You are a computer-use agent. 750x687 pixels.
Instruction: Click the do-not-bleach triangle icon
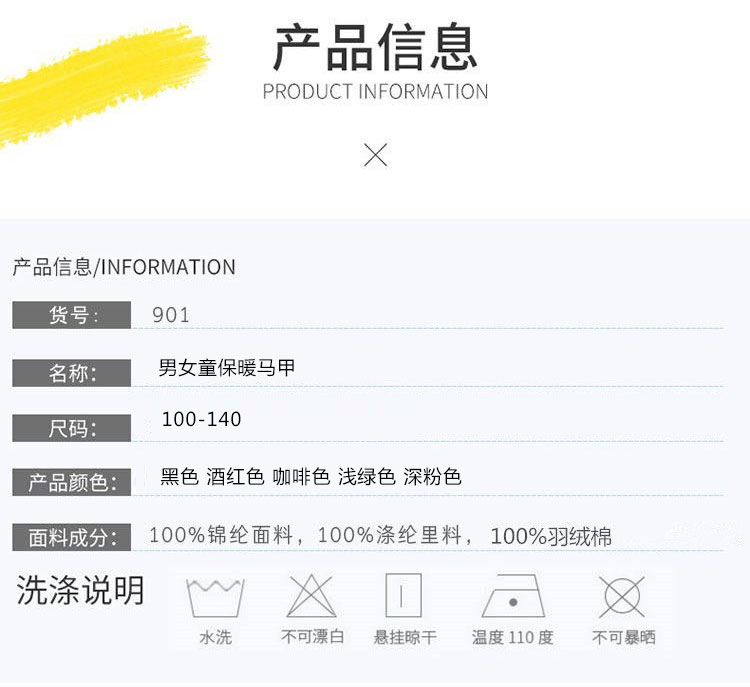(x=311, y=596)
